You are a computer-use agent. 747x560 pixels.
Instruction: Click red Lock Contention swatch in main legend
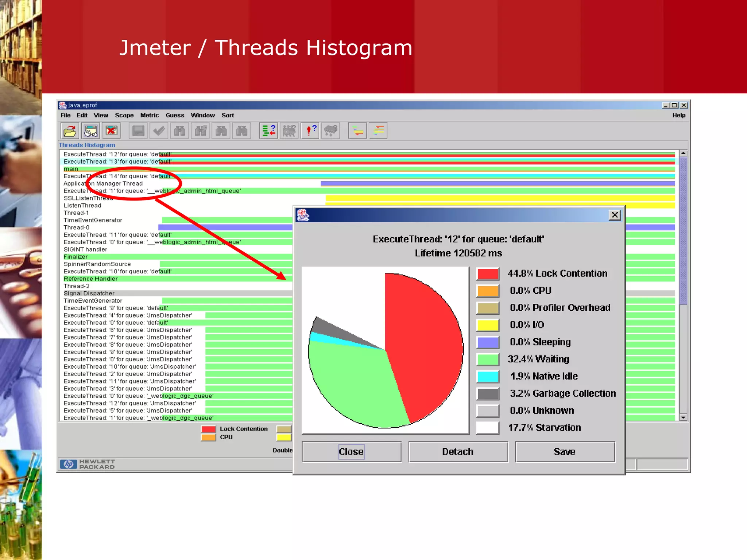208,429
